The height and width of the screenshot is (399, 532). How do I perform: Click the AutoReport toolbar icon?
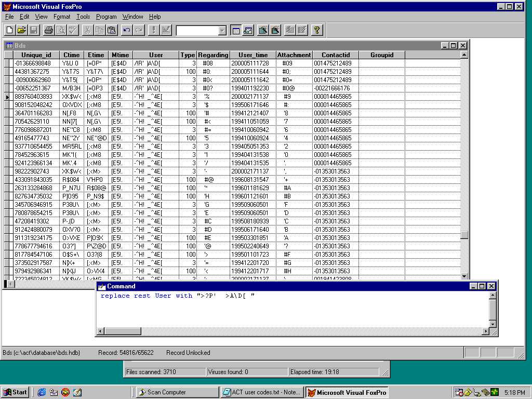coord(302,30)
